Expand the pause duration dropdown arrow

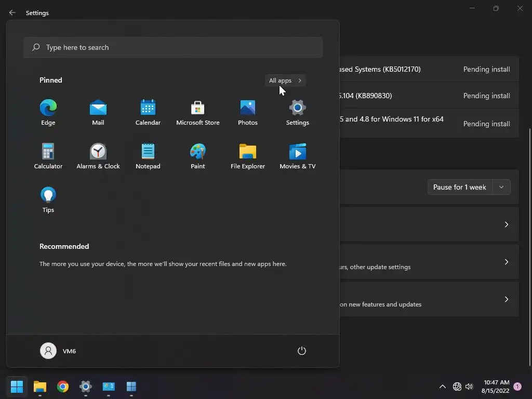501,187
